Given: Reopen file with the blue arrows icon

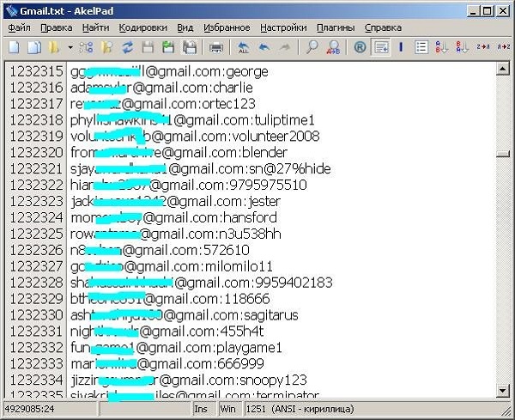Looking at the screenshot, I should click(127, 47).
